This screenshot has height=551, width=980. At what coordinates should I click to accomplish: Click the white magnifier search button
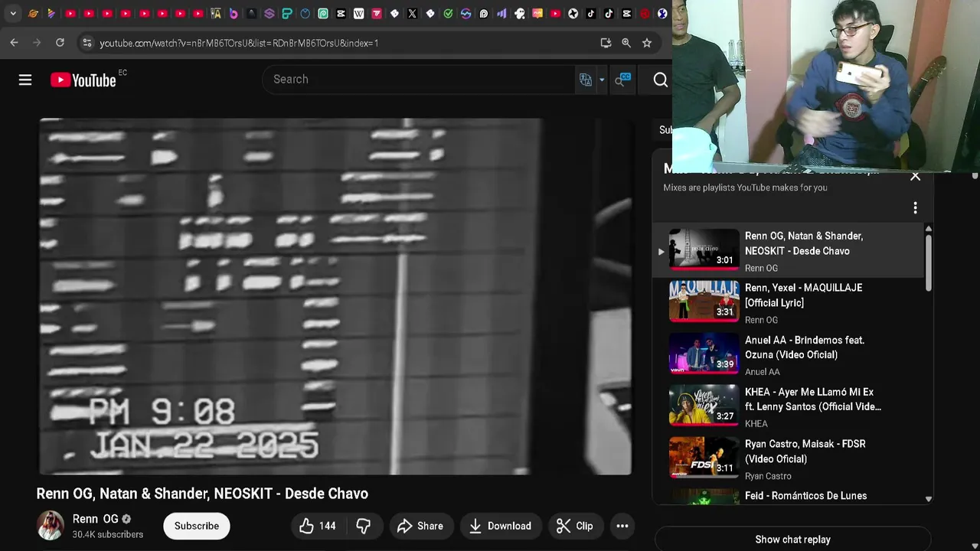(x=661, y=80)
